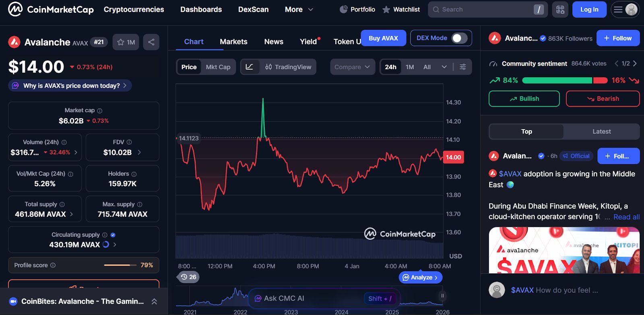Toggle DEX Mode switch
The width and height of the screenshot is (644, 315).
click(459, 38)
